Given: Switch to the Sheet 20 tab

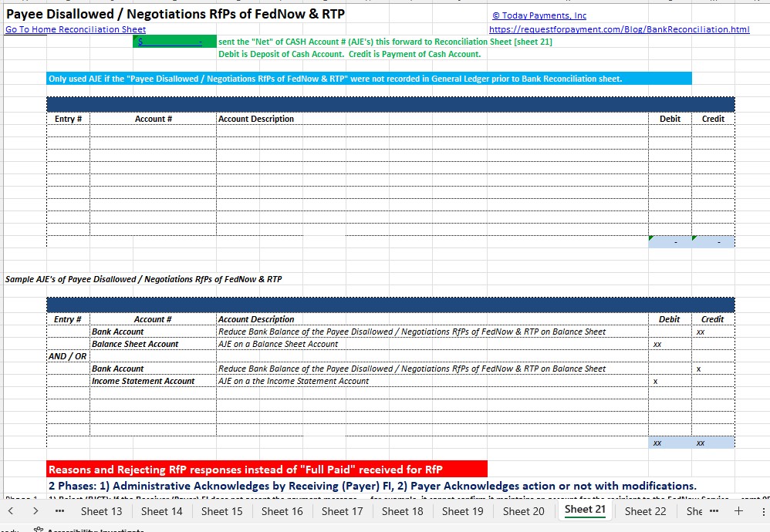Looking at the screenshot, I should [x=523, y=511].
